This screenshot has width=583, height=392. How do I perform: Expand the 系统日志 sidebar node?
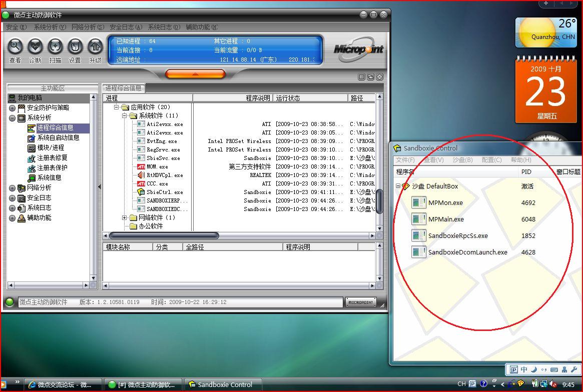point(13,208)
